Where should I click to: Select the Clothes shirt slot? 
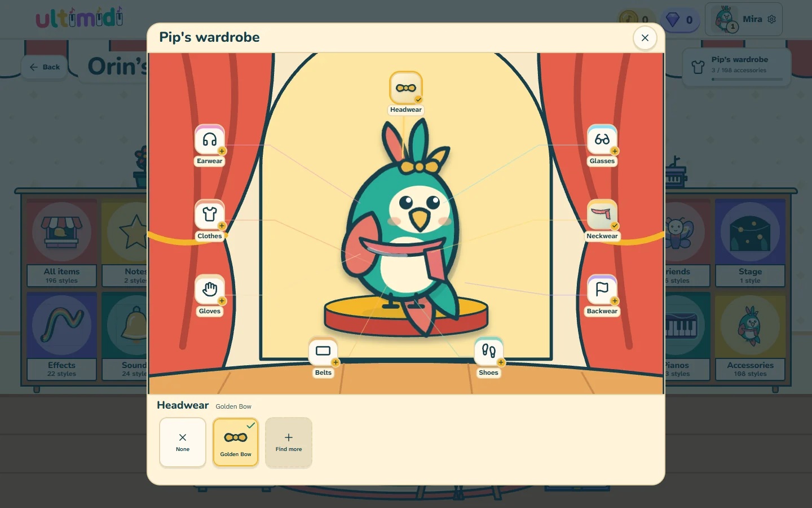point(210,214)
